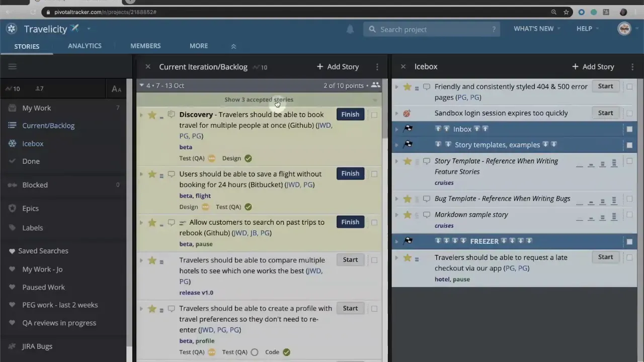Switch to the ANALYTICS tab
This screenshot has width=644, height=362.
click(85, 46)
